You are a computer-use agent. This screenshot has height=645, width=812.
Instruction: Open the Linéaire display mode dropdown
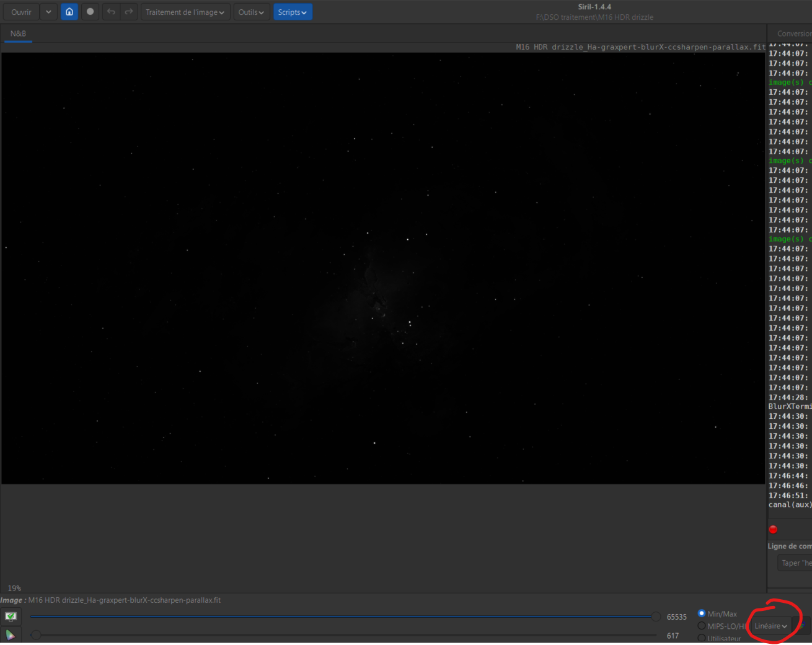tap(770, 626)
